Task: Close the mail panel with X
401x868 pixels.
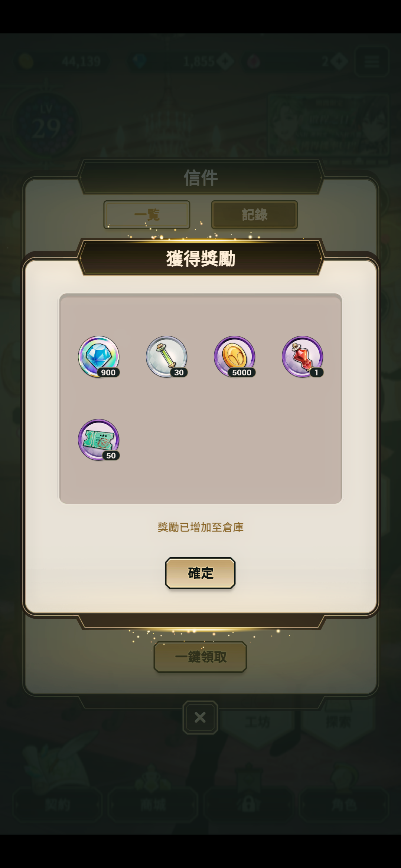Action: tap(200, 717)
